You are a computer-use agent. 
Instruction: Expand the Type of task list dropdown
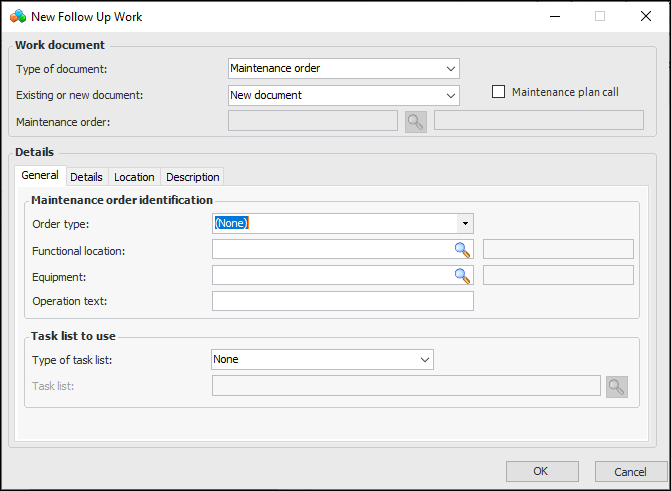tap(424, 359)
